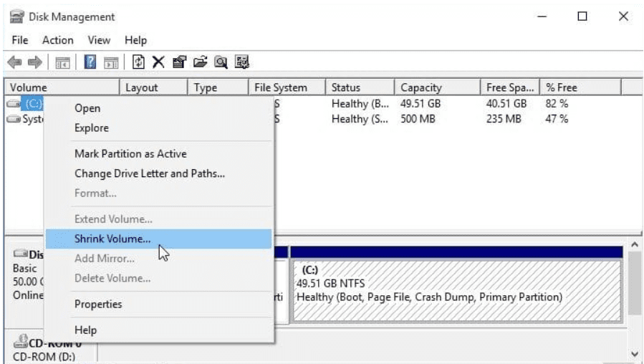Select the System Reserved volume drive icon
This screenshot has width=644, height=364.
tap(14, 119)
